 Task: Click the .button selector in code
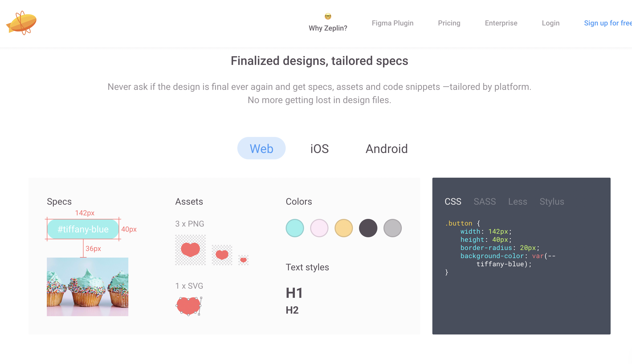pos(459,223)
